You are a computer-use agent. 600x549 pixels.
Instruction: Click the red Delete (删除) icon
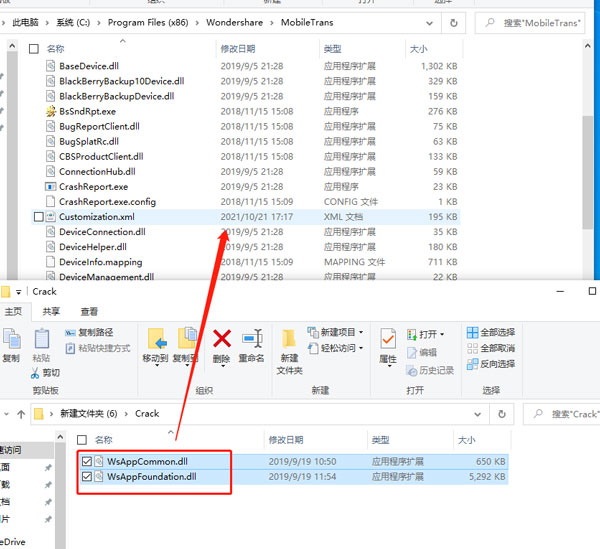(x=222, y=339)
